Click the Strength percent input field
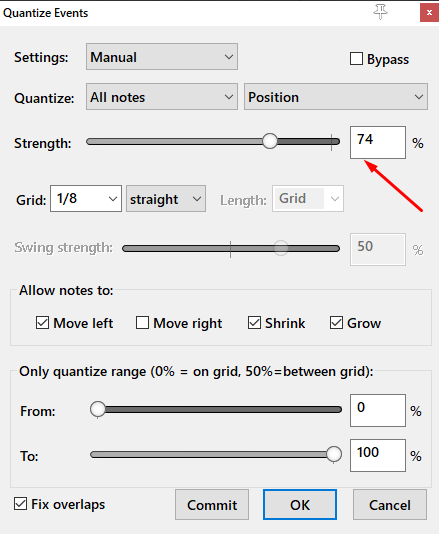Screen dimensions: 439x534 378,142
